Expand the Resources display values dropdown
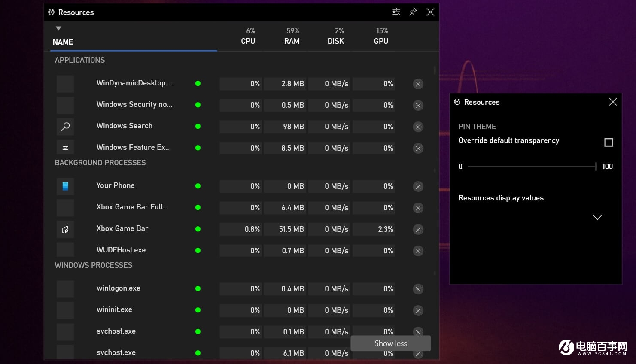The height and width of the screenshot is (364, 636). 597,217
